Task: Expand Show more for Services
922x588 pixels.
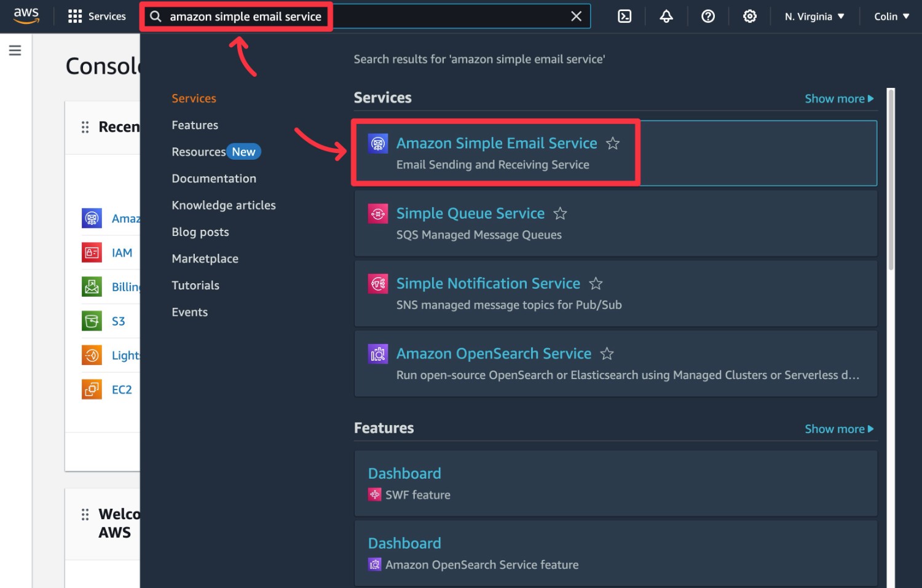Action: (x=839, y=99)
